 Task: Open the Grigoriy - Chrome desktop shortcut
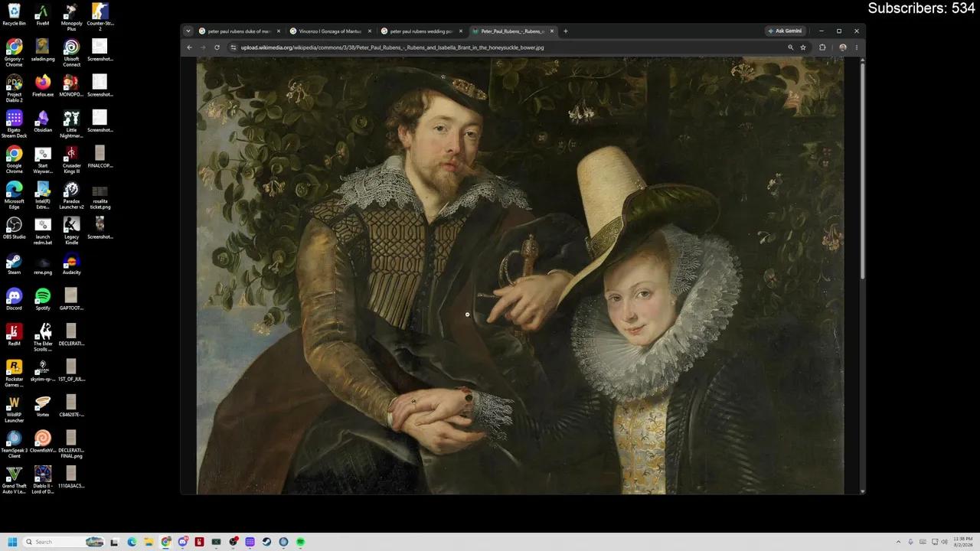(x=14, y=53)
